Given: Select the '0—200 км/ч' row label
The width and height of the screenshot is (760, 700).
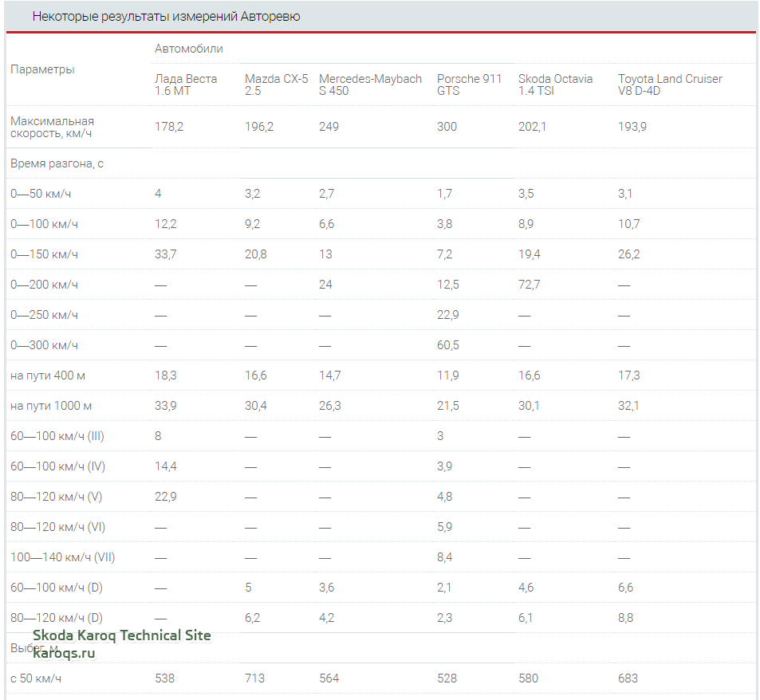Looking at the screenshot, I should (x=44, y=285).
